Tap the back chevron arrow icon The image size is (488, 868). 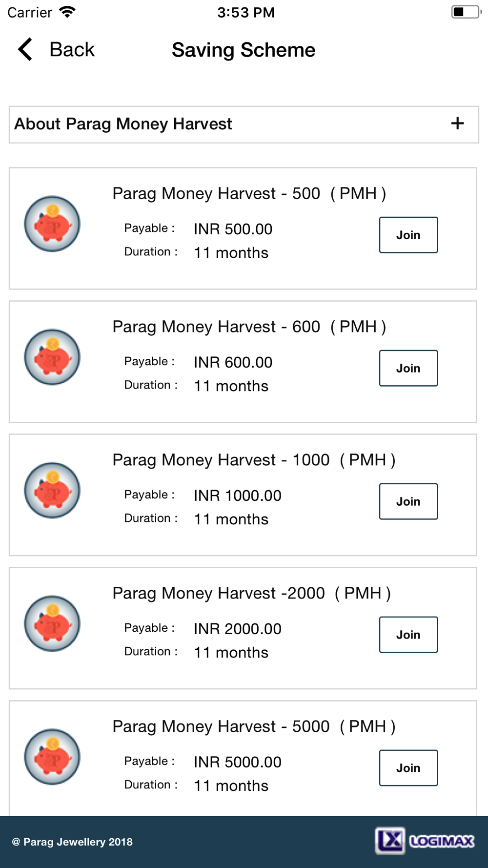(x=25, y=49)
